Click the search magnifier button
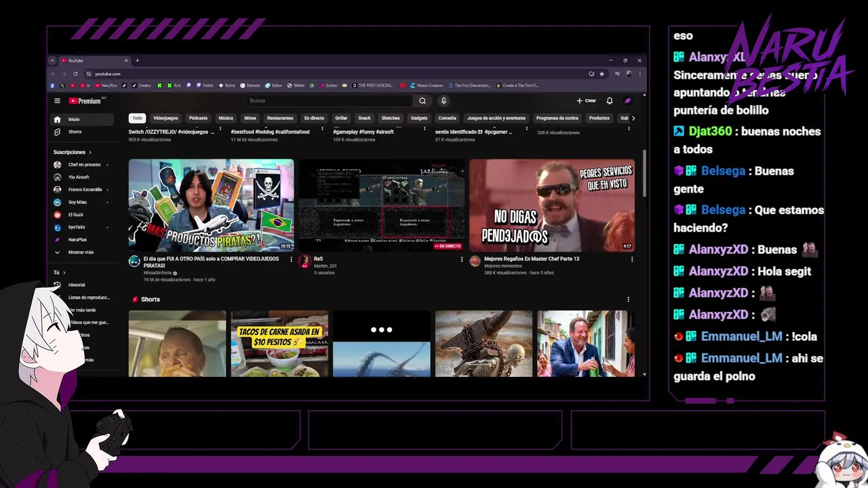Image resolution: width=868 pixels, height=488 pixels. pyautogui.click(x=422, y=101)
